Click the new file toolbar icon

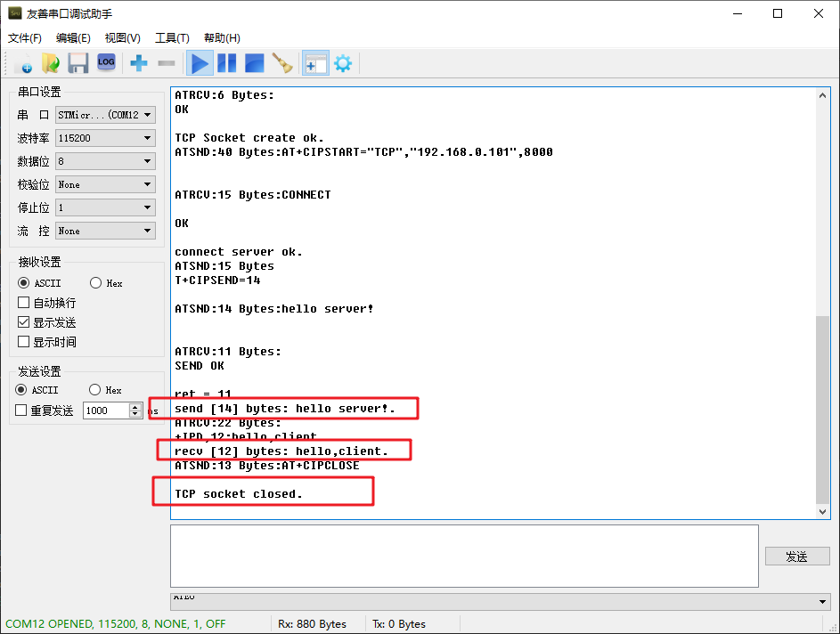[23, 63]
